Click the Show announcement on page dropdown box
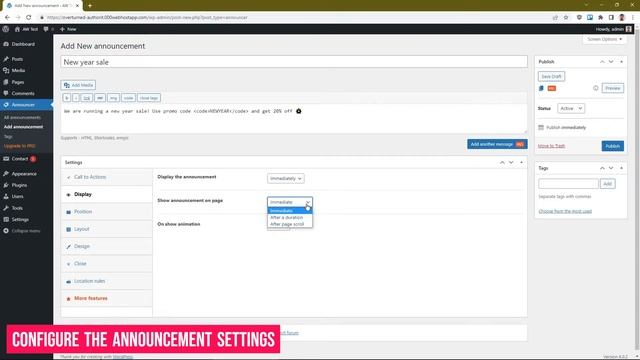 click(x=290, y=202)
